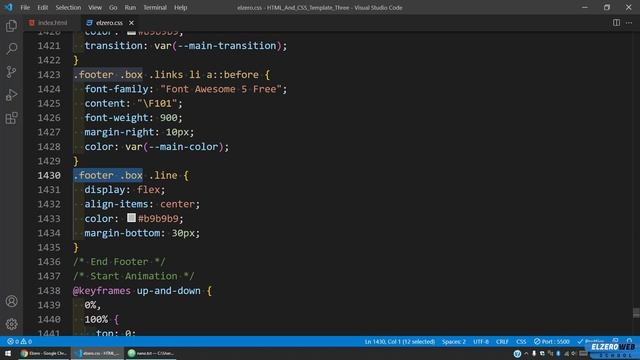Viewport: 640px width, 360px height.
Task: Change end of line sequence CRLF
Action: (502, 341)
